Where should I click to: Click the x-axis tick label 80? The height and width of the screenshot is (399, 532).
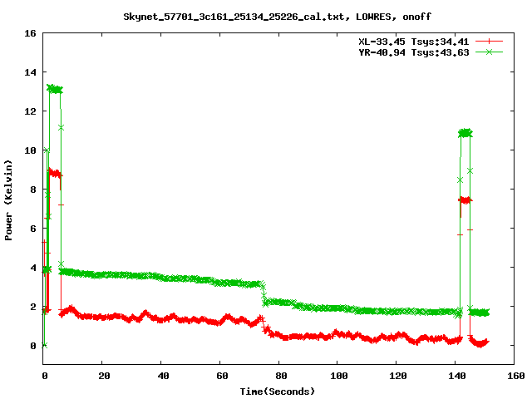[281, 376]
